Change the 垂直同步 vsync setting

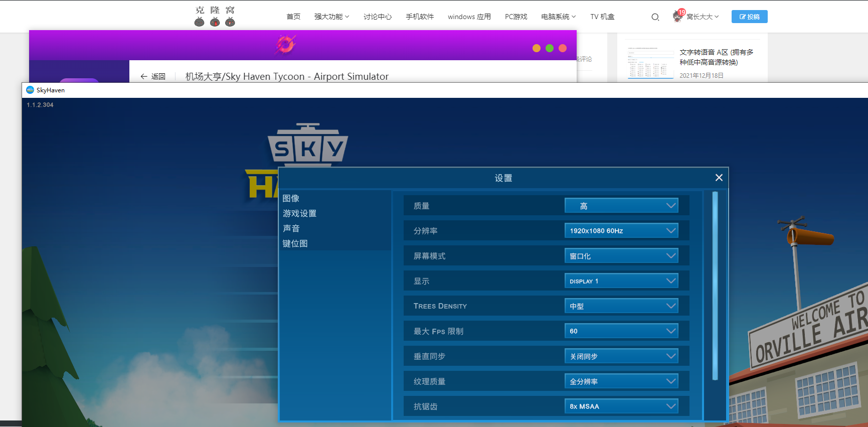[x=621, y=356]
